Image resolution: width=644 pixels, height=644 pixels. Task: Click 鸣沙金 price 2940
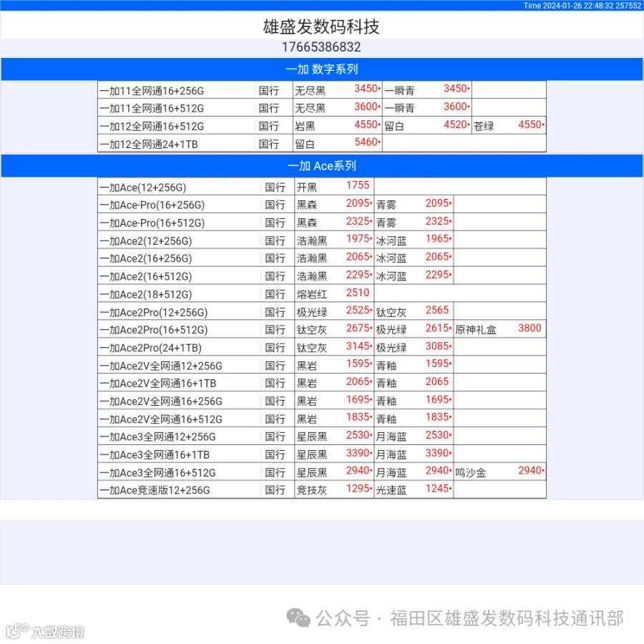[x=530, y=470]
